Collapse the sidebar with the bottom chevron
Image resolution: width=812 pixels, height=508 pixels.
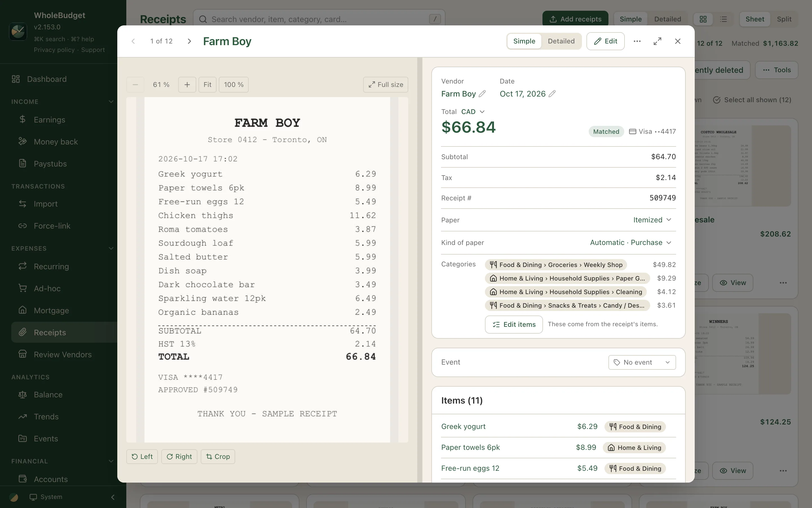point(113,497)
